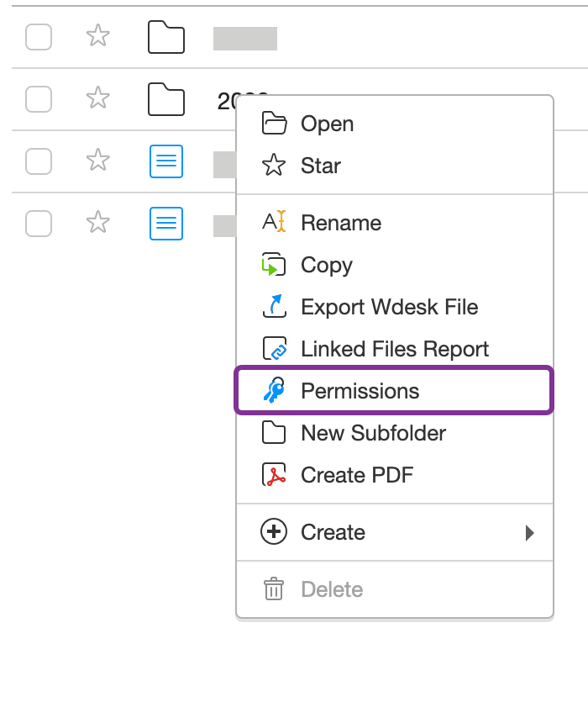Star the first document in the list

coord(97,161)
